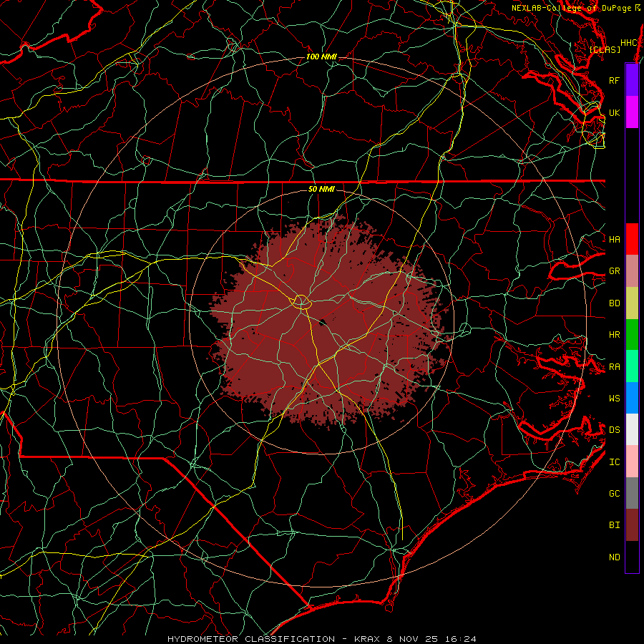This screenshot has width=644, height=644.
Task: Click the BI dark-red legend swatch
Action: (632, 525)
